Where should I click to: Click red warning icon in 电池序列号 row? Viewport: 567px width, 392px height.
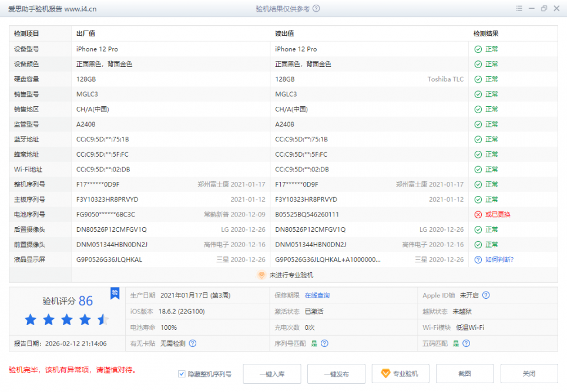point(478,214)
